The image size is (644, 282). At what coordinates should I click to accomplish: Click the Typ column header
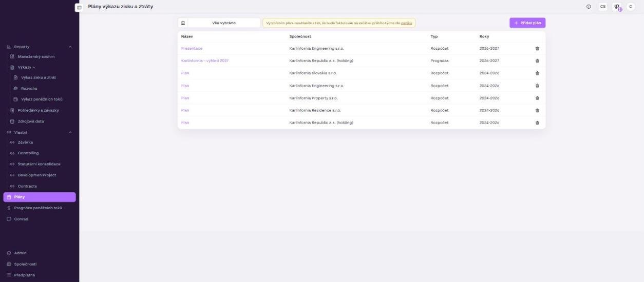pyautogui.click(x=434, y=36)
